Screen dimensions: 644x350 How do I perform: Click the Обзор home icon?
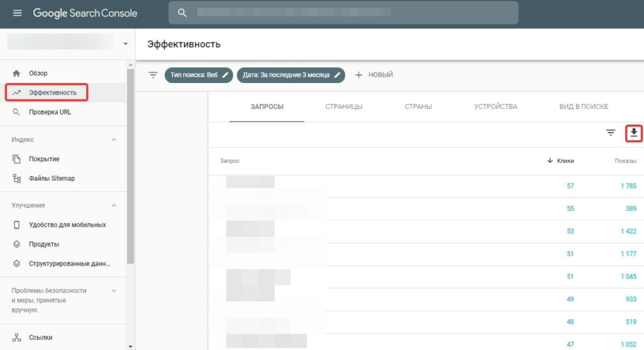click(x=17, y=73)
